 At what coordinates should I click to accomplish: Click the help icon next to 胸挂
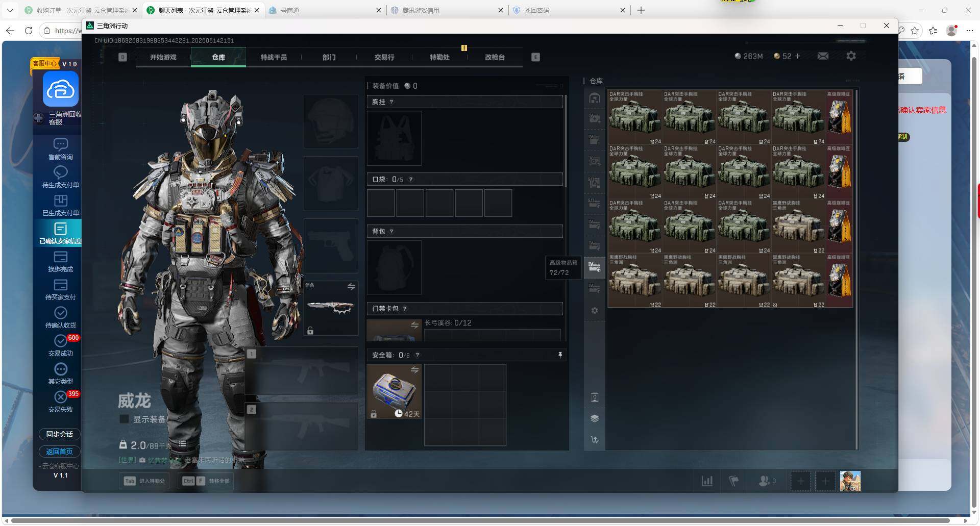coord(391,102)
